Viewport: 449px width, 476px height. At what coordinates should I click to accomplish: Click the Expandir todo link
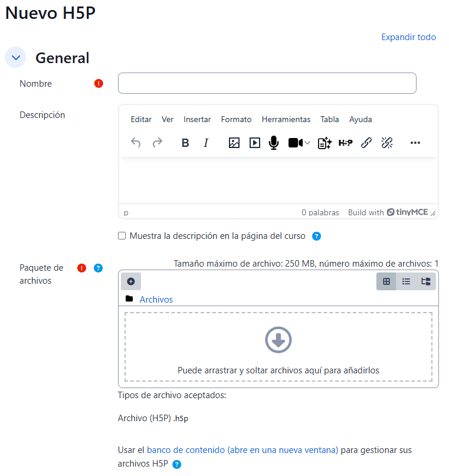tap(408, 37)
